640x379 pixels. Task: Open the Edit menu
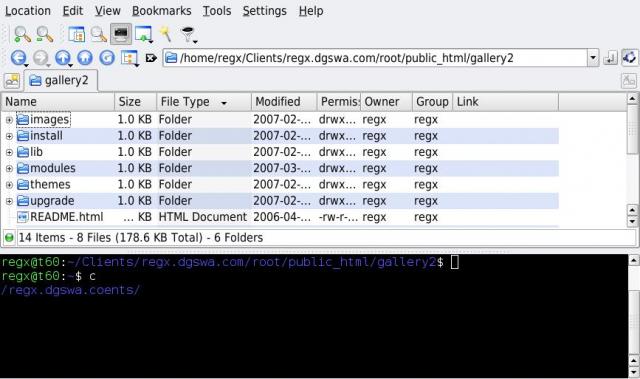73,11
